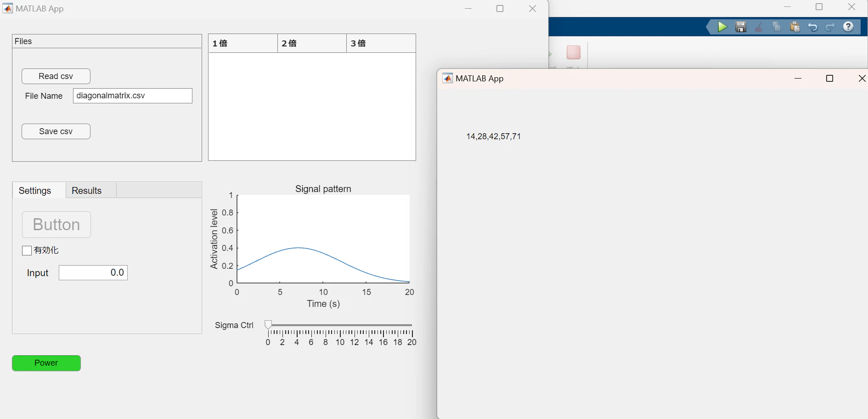868x419 pixels.
Task: Click the paste clipboard icon
Action: 795,27
